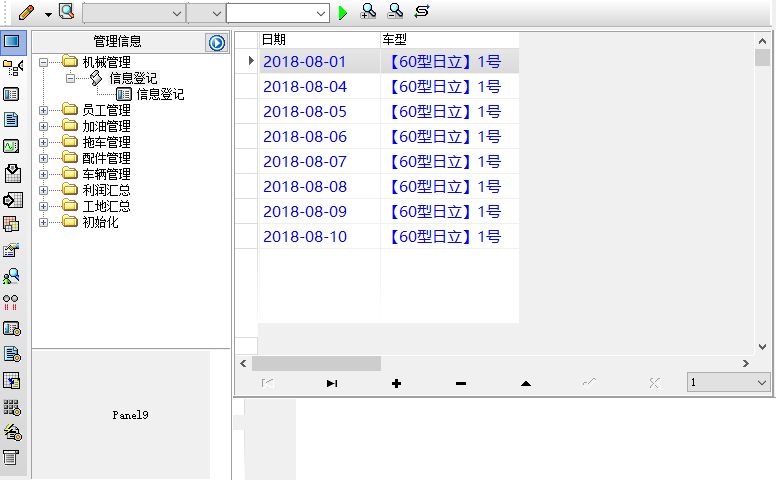The height and width of the screenshot is (480, 776).
Task: Open the page number combo box showing 1
Action: point(728,382)
